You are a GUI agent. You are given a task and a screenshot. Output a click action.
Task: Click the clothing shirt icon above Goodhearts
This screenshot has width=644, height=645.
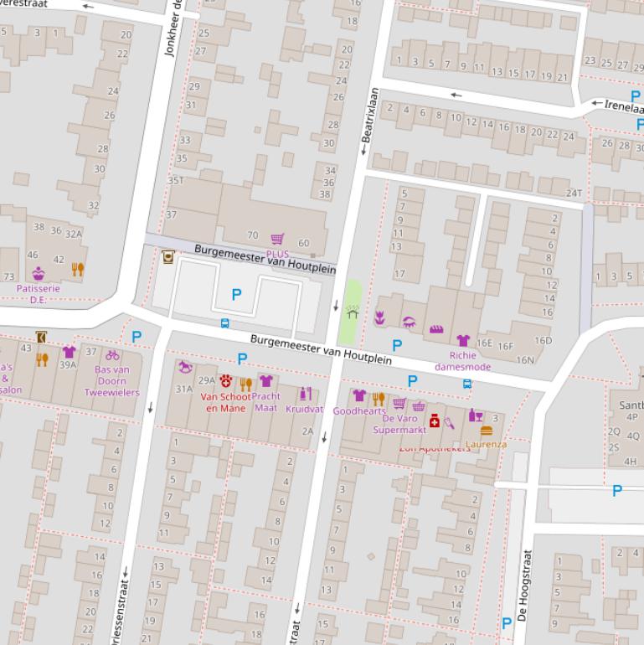point(359,395)
